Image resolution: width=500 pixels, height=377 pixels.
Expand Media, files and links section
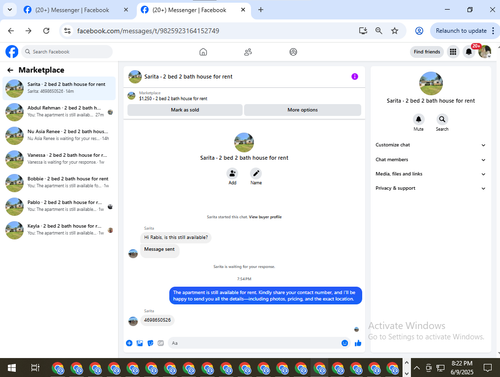(430, 174)
